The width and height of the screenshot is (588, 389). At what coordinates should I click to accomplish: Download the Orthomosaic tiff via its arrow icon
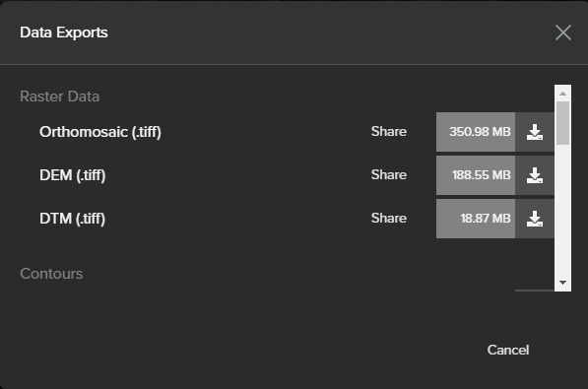coord(535,132)
